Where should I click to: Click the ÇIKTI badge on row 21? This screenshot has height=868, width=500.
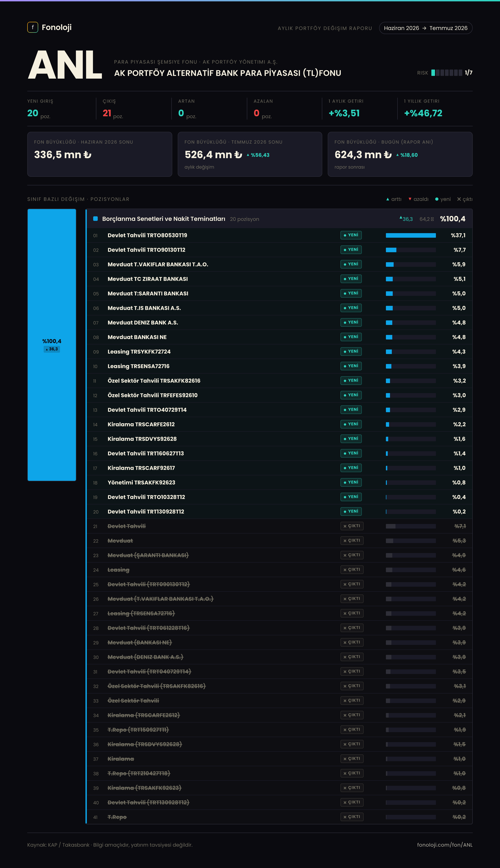coord(352,526)
